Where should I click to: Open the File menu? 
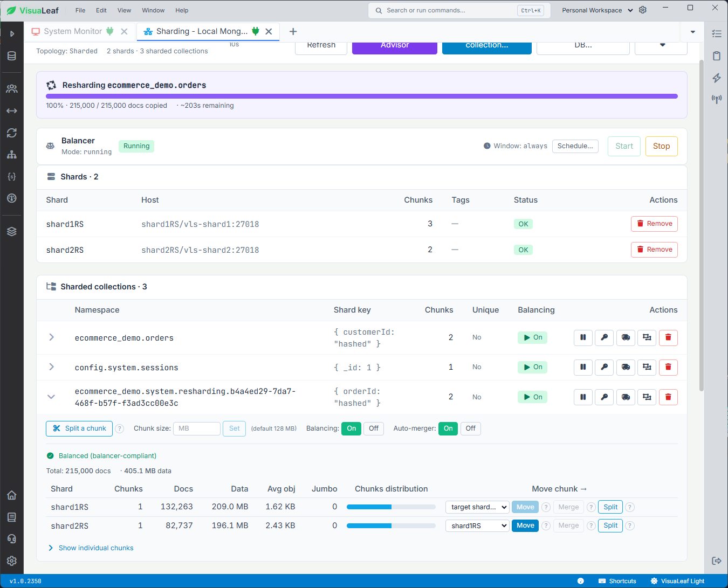click(x=80, y=10)
